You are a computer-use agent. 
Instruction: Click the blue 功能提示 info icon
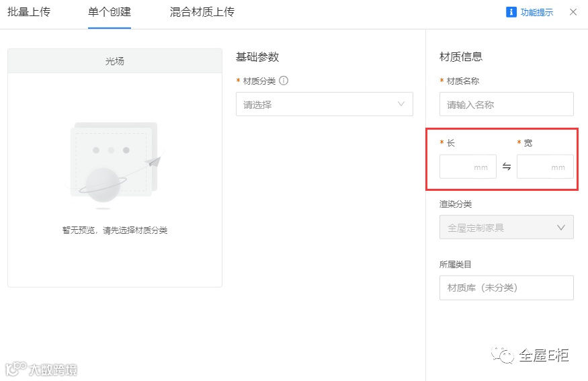(x=511, y=12)
